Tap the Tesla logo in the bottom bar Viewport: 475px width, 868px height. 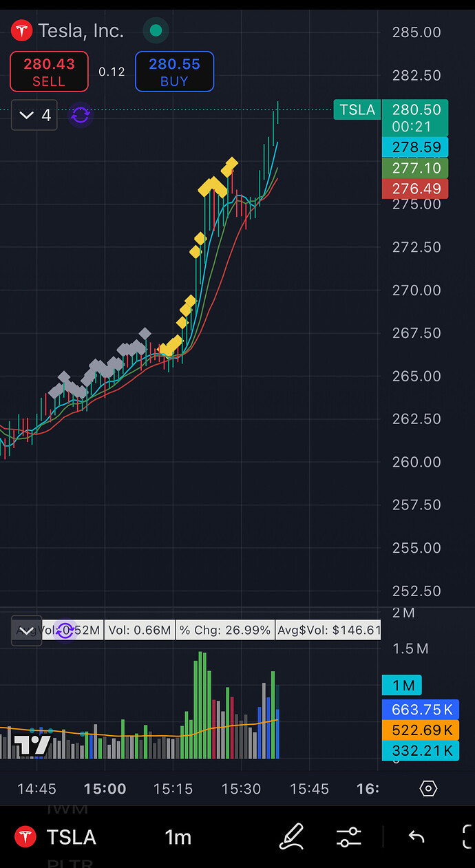25,837
